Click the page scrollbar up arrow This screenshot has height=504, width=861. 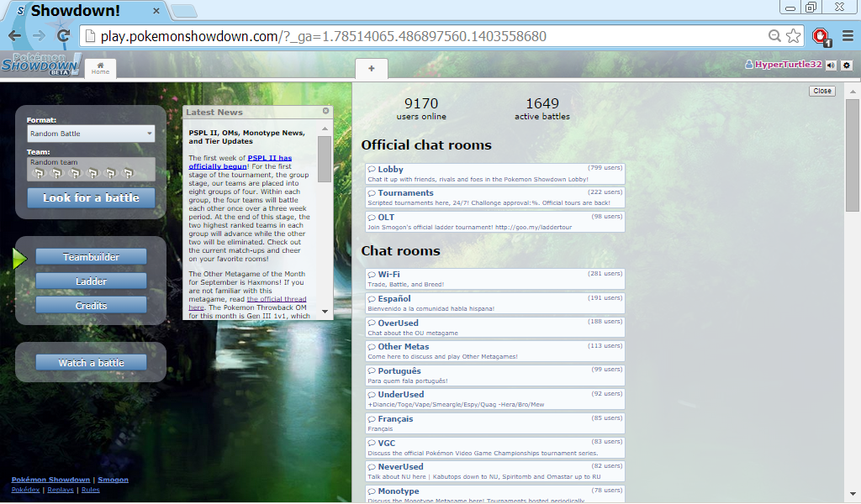click(853, 91)
